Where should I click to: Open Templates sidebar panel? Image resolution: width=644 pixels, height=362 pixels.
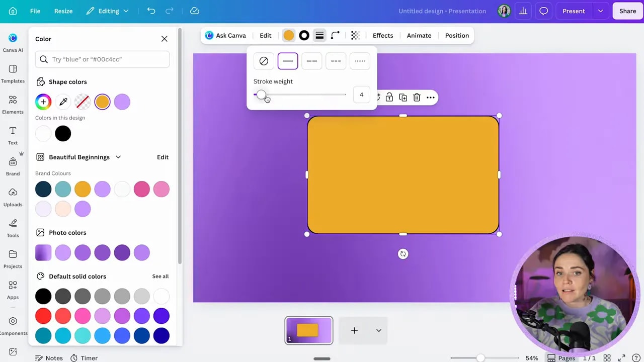click(x=13, y=74)
